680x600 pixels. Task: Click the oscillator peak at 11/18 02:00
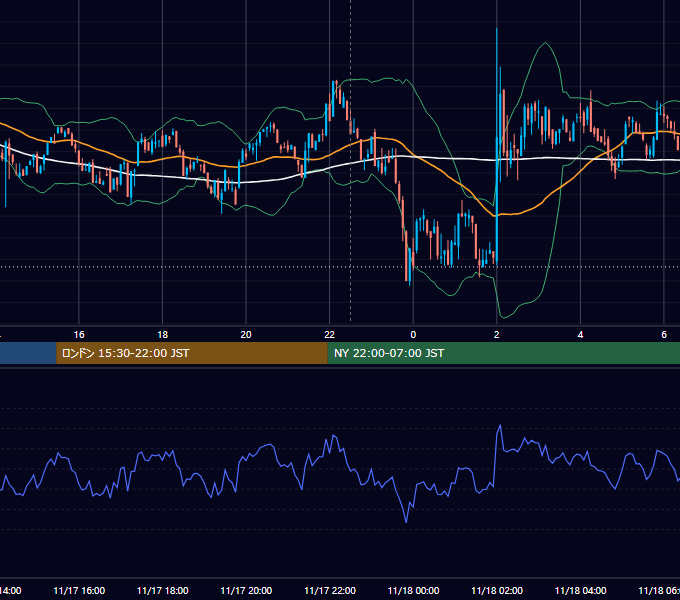click(x=500, y=426)
